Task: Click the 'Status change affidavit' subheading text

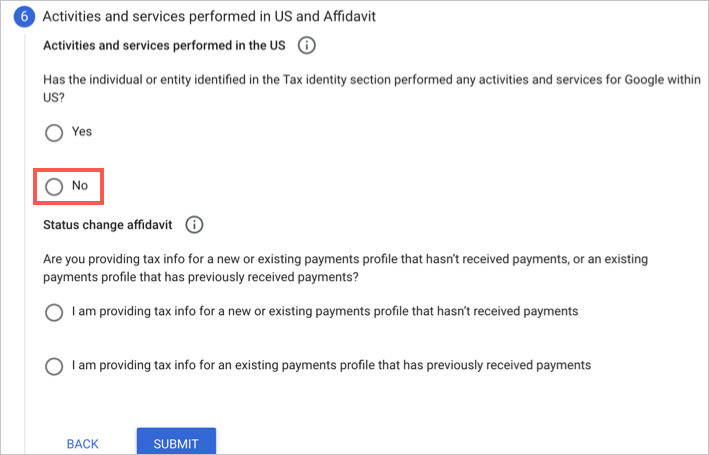Action: 109,225
